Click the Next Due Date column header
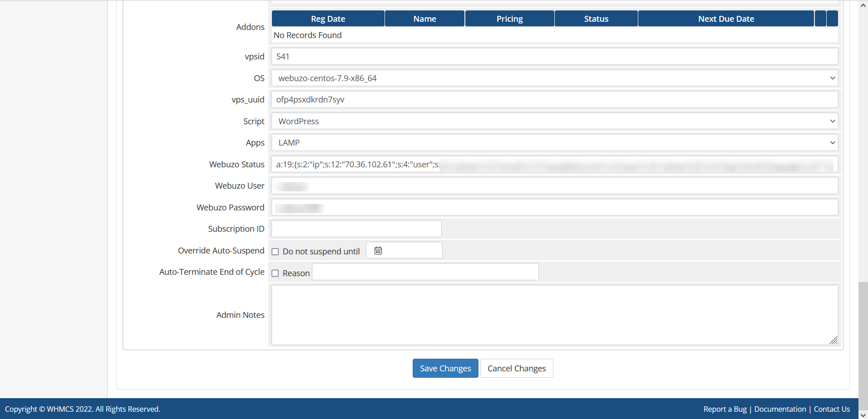This screenshot has width=868, height=419. coord(725,19)
